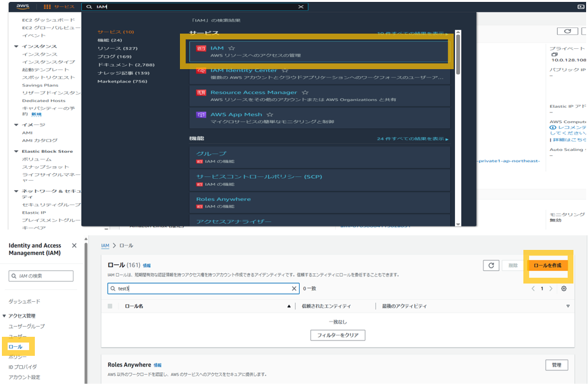Clear the test3 role filter with the X

pos(294,289)
